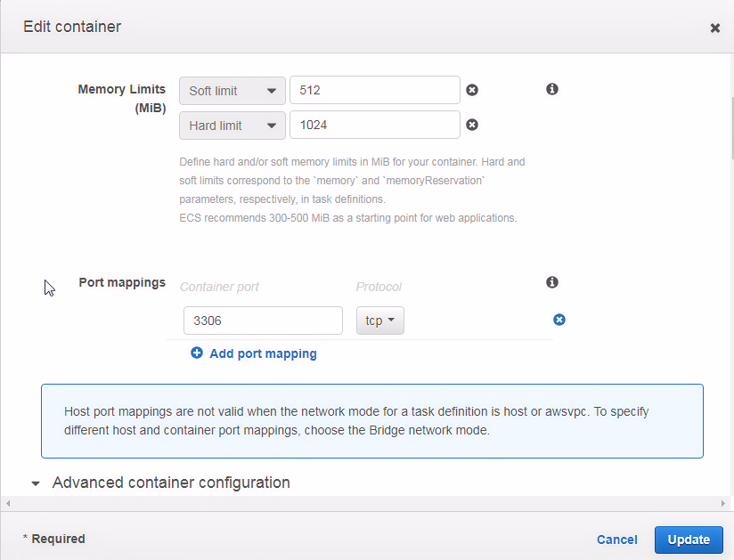Show Memory Limits info tooltip
The height and width of the screenshot is (560, 734).
[x=552, y=89]
